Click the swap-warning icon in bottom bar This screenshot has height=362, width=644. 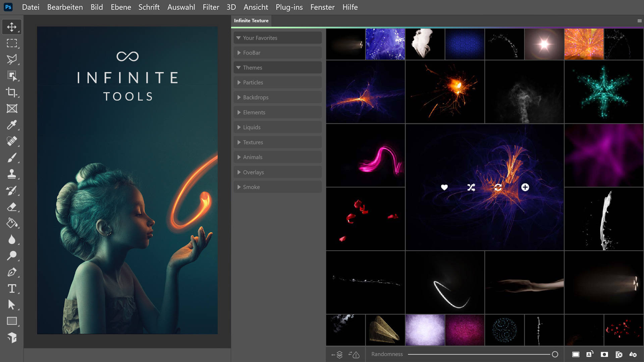pos(354,354)
